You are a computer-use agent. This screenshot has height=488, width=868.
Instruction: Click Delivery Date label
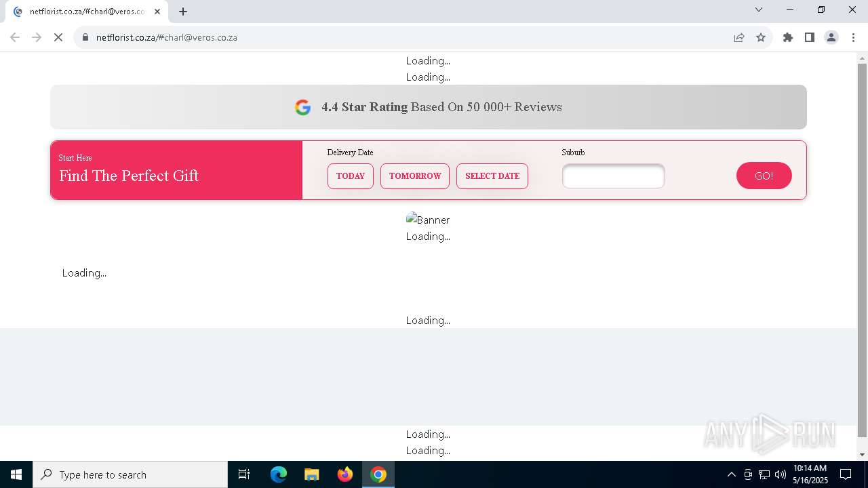pyautogui.click(x=351, y=152)
